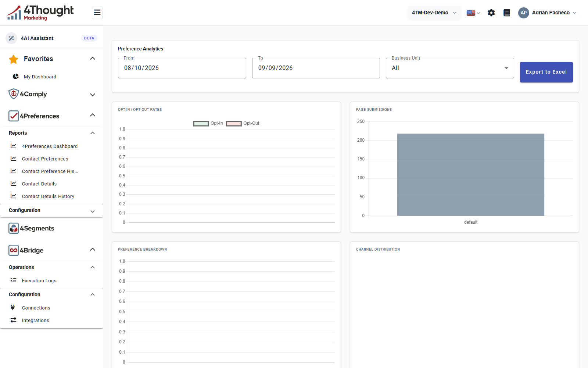Click Export to Excel button

tap(546, 72)
